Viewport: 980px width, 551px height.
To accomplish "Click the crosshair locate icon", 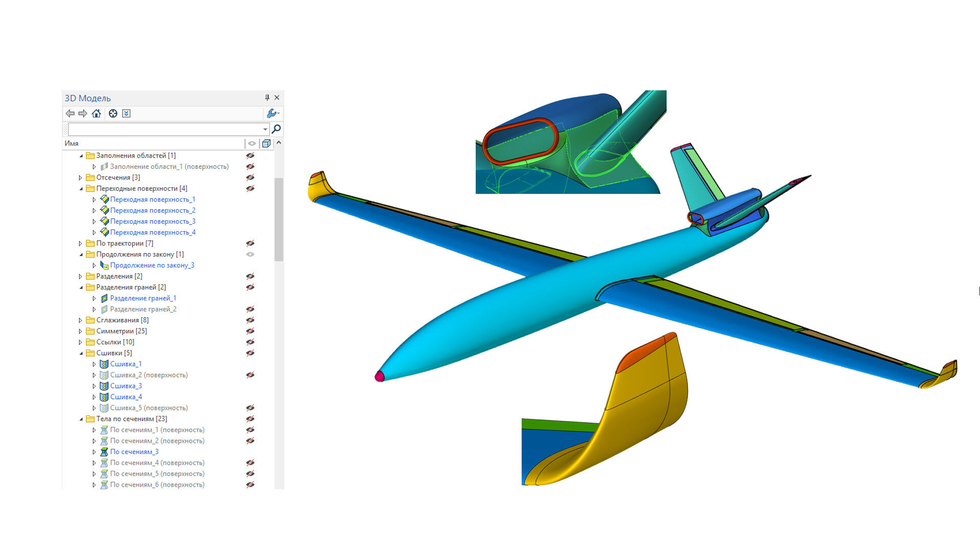I will (x=113, y=113).
